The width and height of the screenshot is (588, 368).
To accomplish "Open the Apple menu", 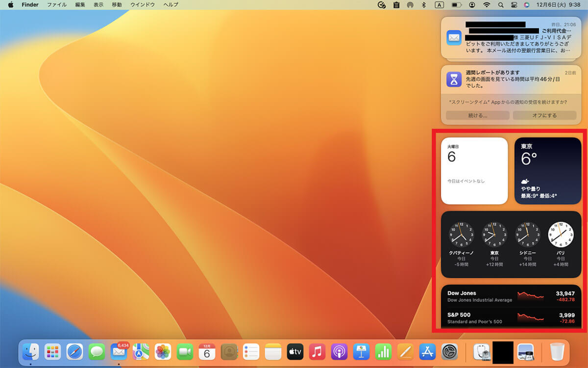I will pos(10,4).
